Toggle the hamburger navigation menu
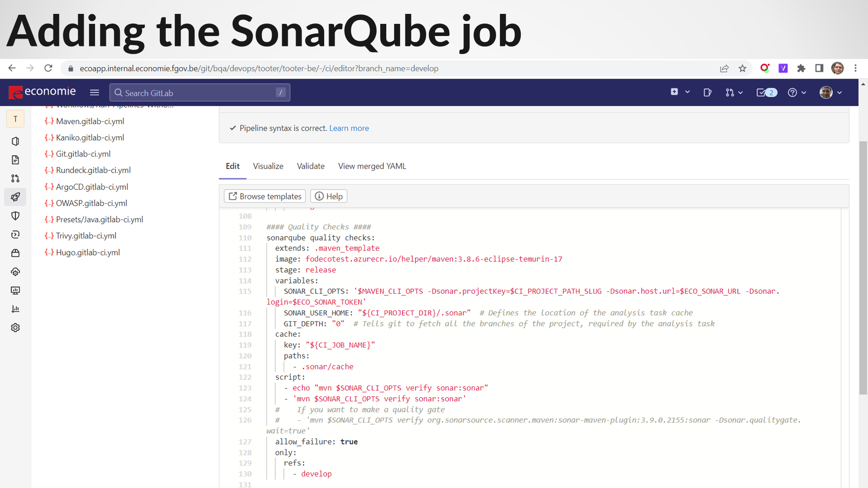868x488 pixels. click(x=94, y=92)
